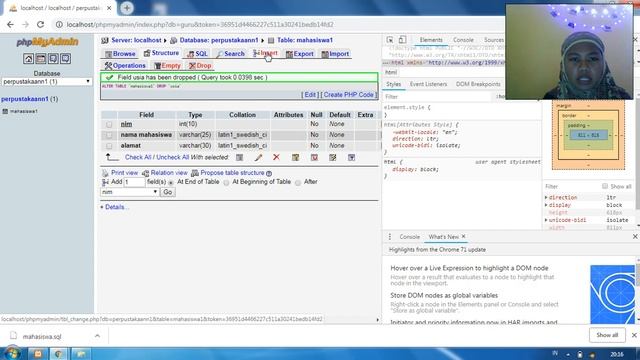Expand display computed property

(547, 205)
